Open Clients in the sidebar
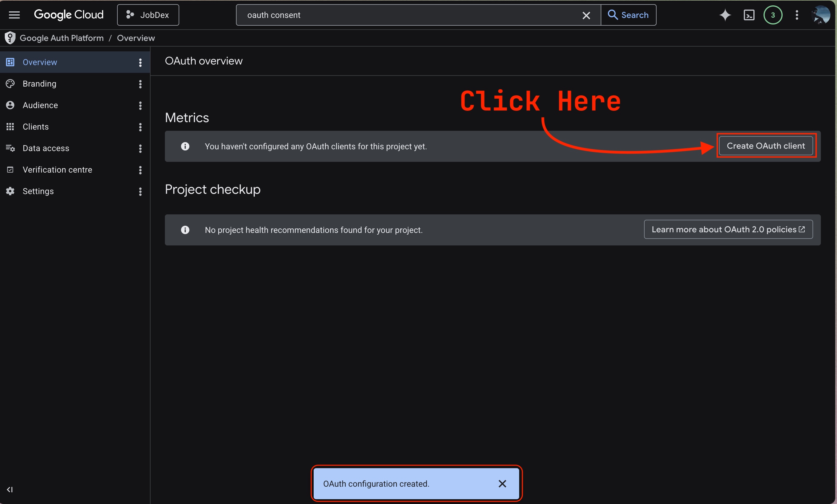This screenshot has width=837, height=504. click(x=75, y=127)
